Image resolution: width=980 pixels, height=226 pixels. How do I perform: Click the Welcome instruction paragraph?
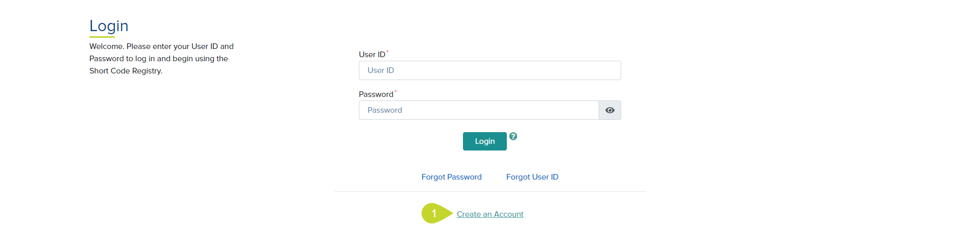tap(162, 59)
